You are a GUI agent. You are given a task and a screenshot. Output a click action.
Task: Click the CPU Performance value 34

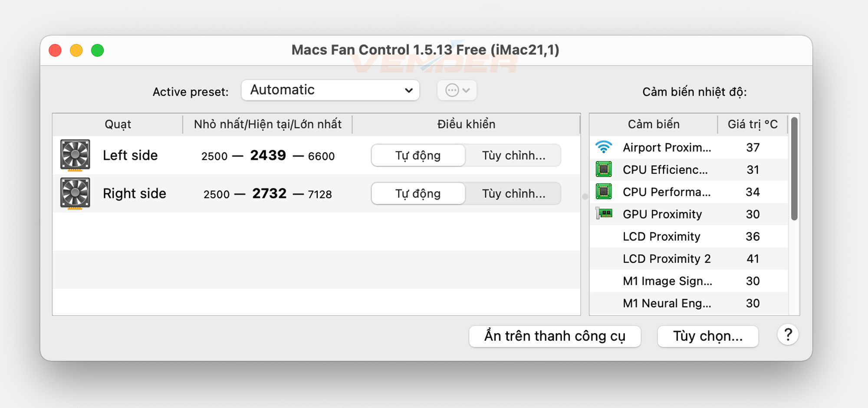[753, 192]
